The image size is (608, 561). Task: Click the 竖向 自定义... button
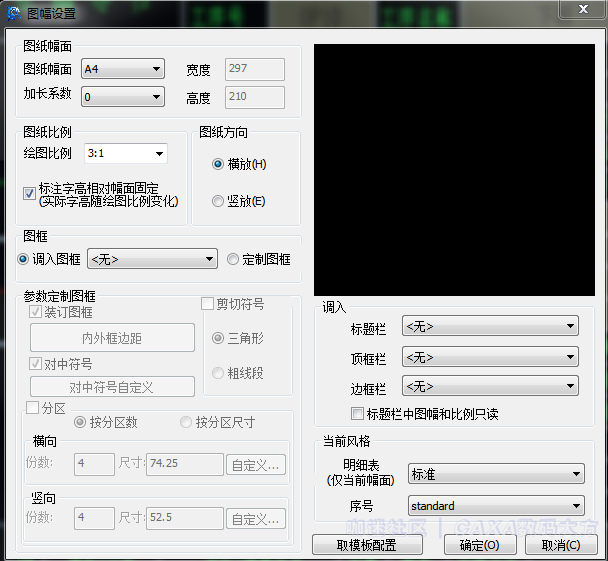(256, 519)
